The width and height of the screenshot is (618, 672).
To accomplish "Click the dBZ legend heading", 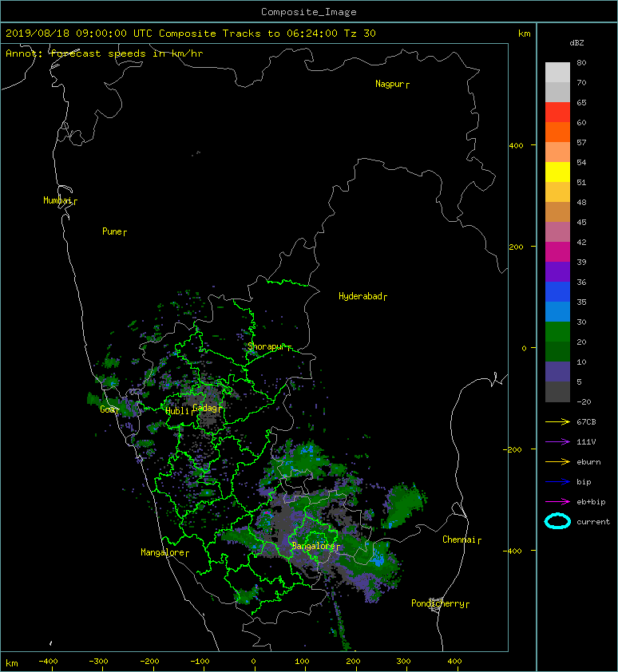I will coord(576,43).
